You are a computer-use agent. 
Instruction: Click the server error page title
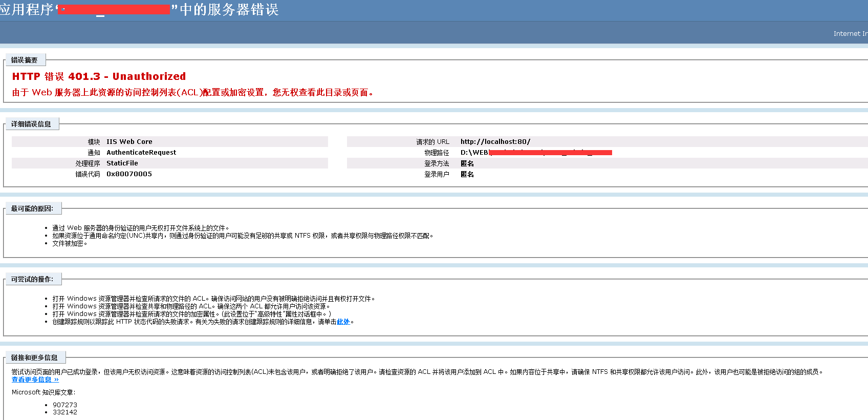coord(139,10)
